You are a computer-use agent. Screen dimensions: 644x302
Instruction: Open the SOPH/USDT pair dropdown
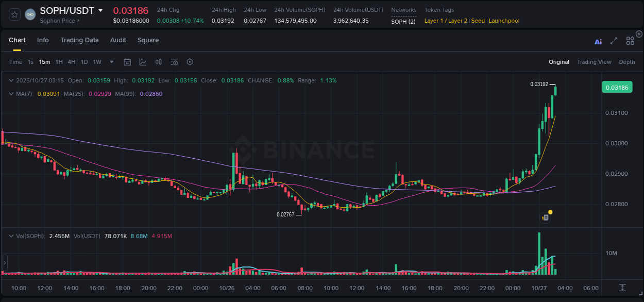[100, 10]
